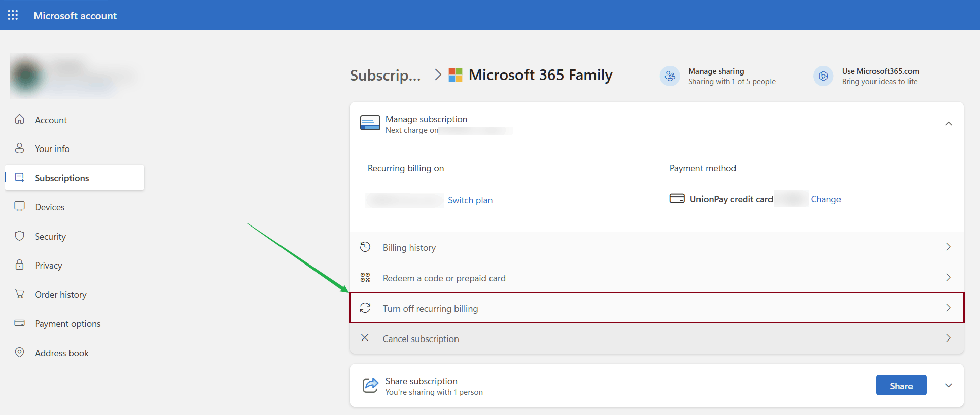Viewport: 980px width, 415px height.
Task: Click the blue Share button
Action: click(x=901, y=385)
